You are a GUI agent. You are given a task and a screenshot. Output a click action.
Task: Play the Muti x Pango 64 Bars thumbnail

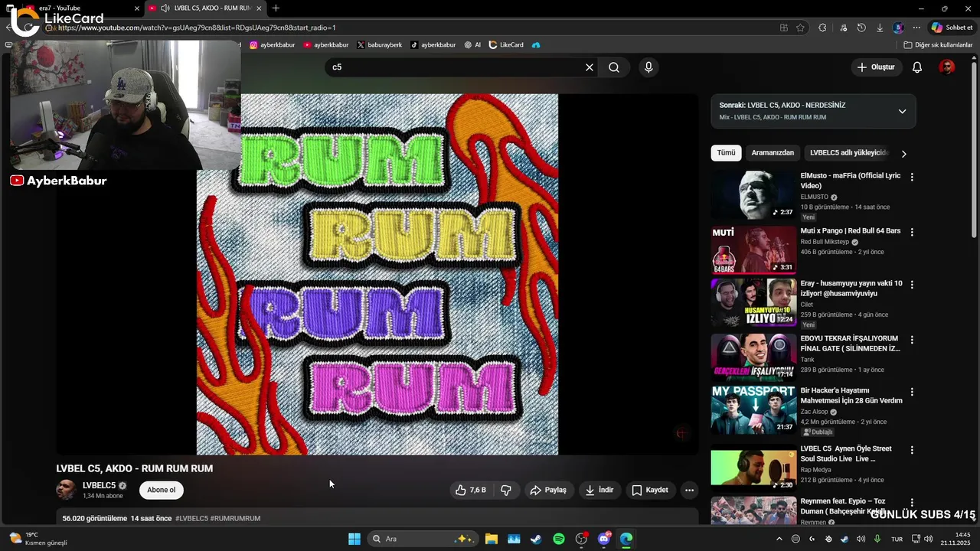(x=753, y=249)
